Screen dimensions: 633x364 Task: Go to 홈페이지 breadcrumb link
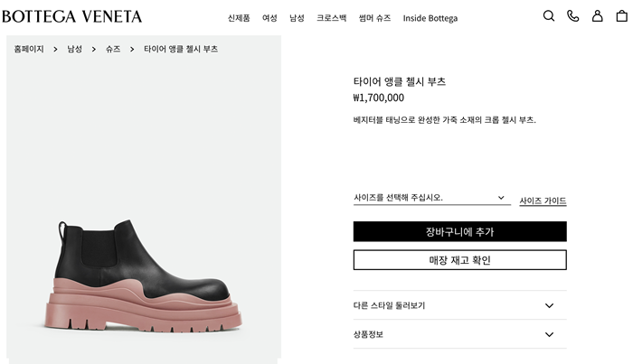click(x=30, y=49)
